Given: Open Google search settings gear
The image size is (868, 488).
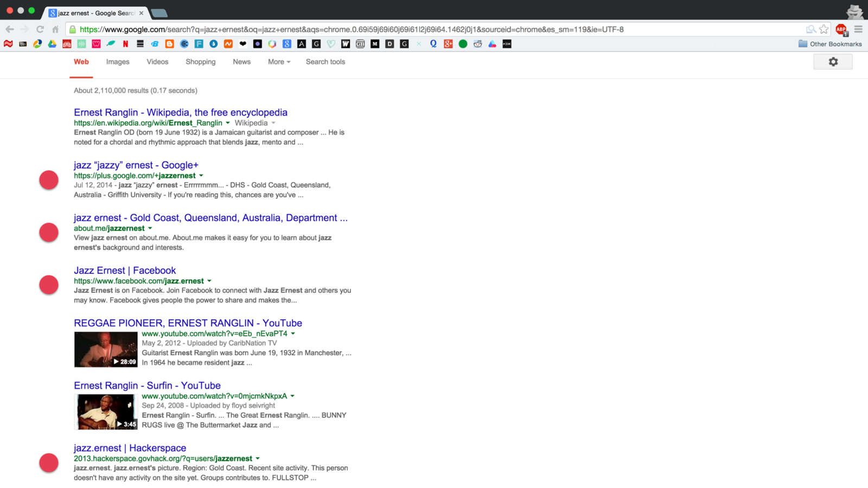Looking at the screenshot, I should pos(833,62).
